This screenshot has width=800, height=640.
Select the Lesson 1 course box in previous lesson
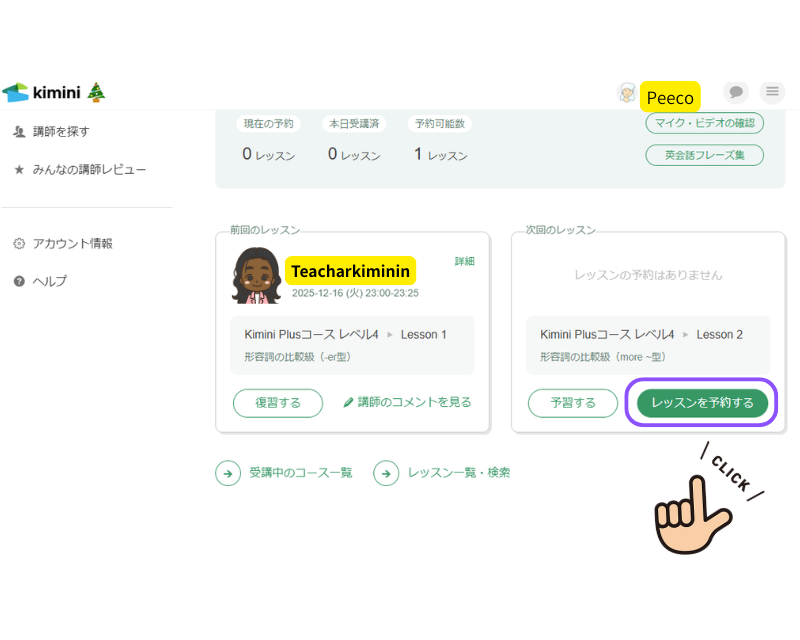pos(352,345)
